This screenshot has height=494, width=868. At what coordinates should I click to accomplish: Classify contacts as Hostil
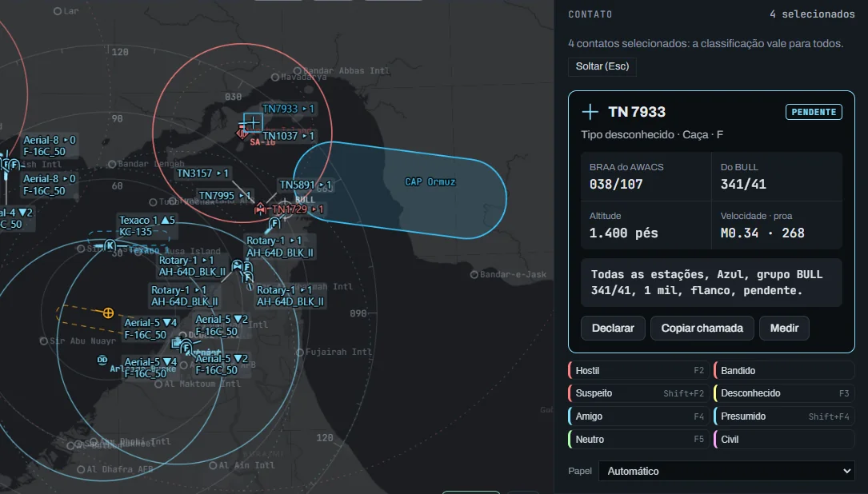639,371
